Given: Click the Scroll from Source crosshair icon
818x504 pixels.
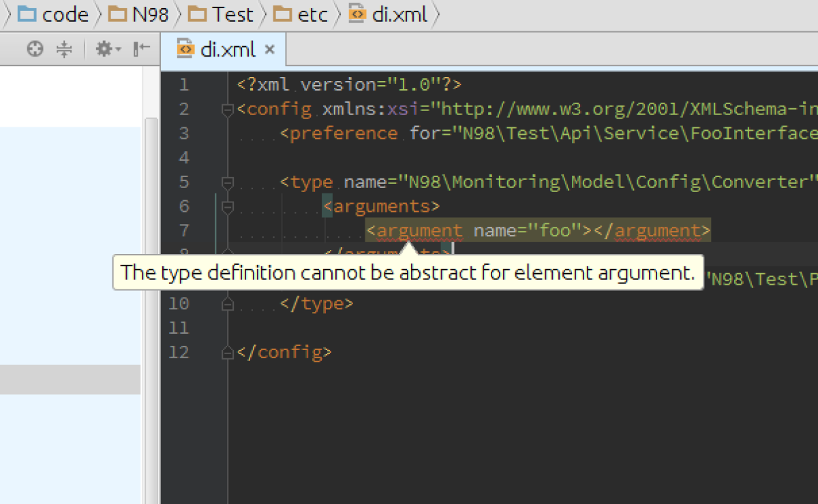Looking at the screenshot, I should (x=34, y=48).
